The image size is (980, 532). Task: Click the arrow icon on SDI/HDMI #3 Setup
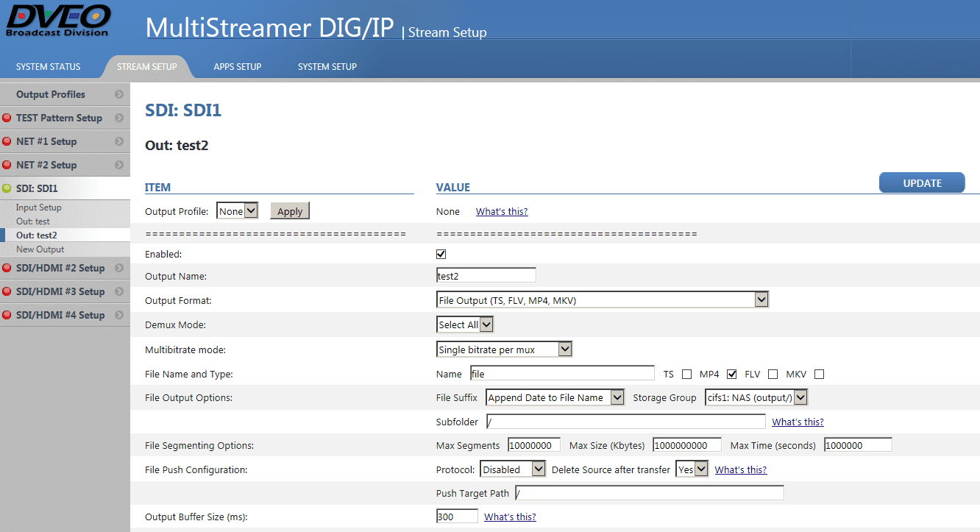[119, 291]
